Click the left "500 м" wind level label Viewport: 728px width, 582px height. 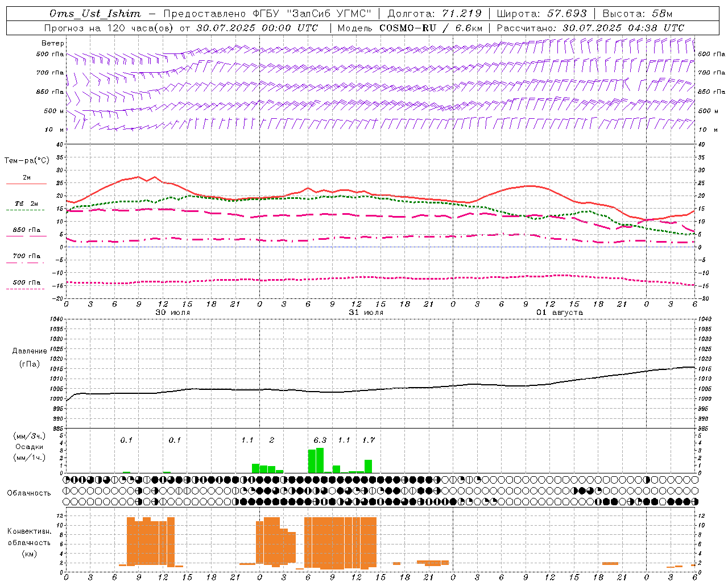54,111
